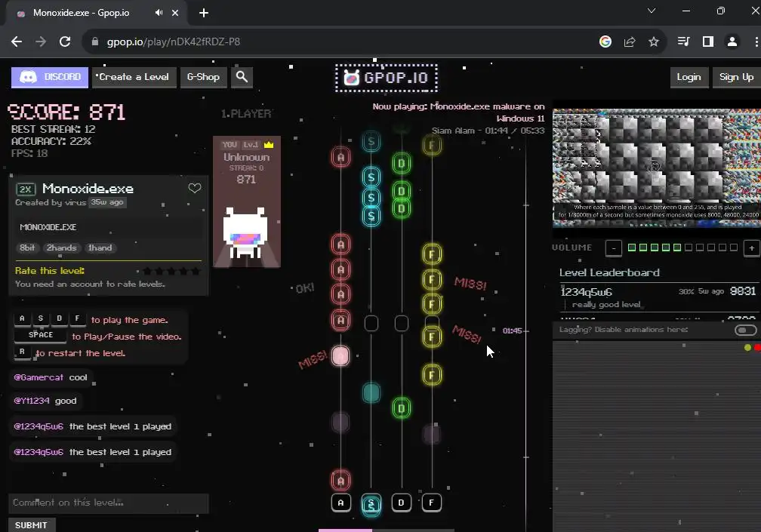
Task: Toggle the disable animations switch
Action: (x=745, y=330)
